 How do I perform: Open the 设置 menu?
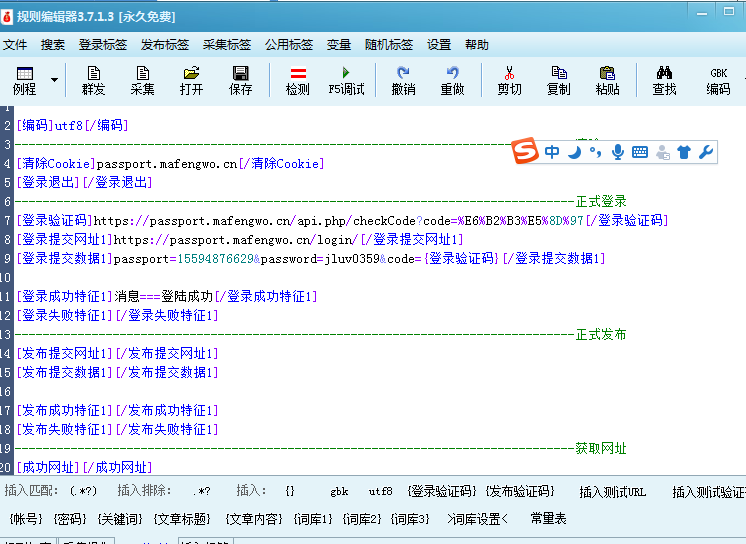[x=439, y=45]
